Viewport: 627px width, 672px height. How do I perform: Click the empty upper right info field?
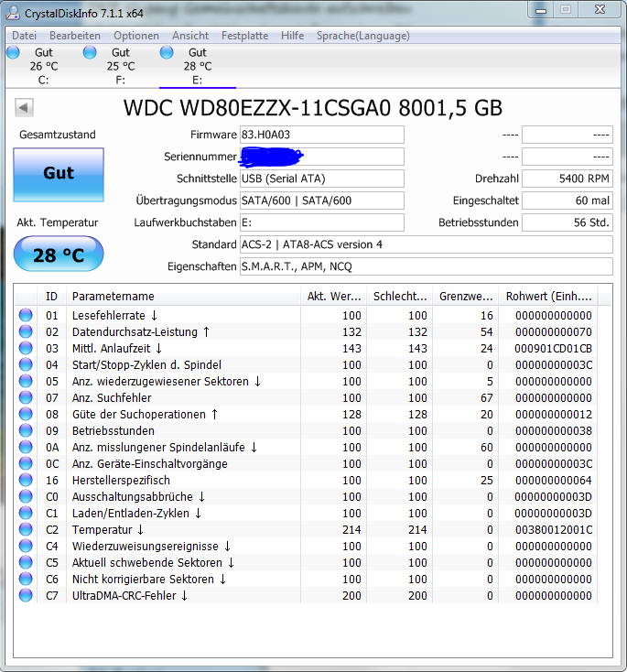point(568,135)
